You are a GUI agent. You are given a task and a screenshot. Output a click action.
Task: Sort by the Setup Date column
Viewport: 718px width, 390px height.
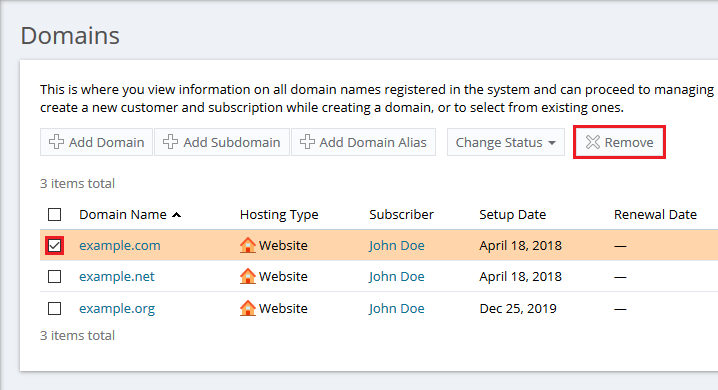tap(512, 215)
